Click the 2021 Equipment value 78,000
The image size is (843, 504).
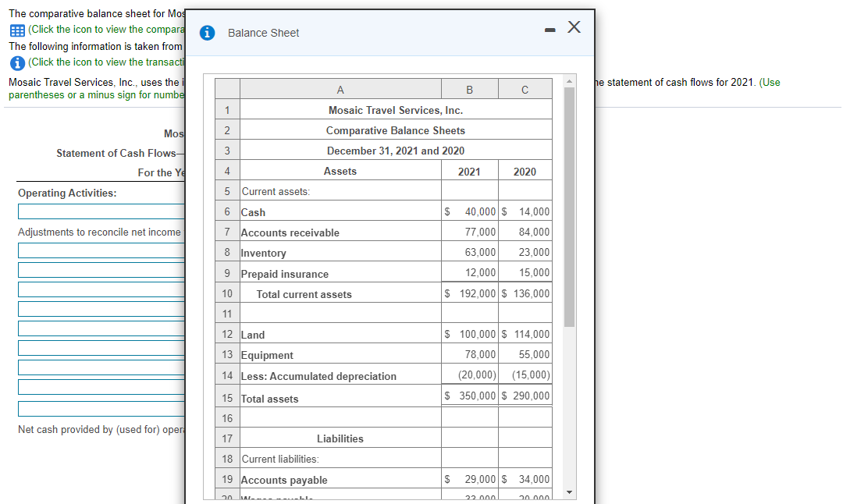[480, 355]
